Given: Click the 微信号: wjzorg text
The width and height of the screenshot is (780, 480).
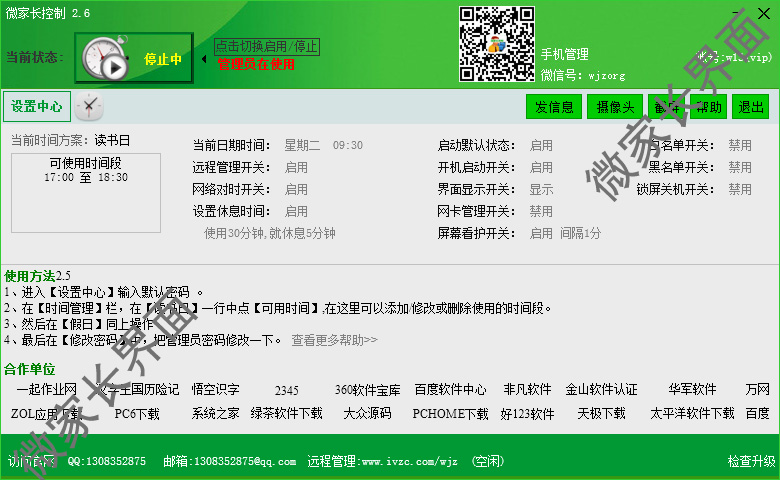Looking at the screenshot, I should (x=583, y=76).
